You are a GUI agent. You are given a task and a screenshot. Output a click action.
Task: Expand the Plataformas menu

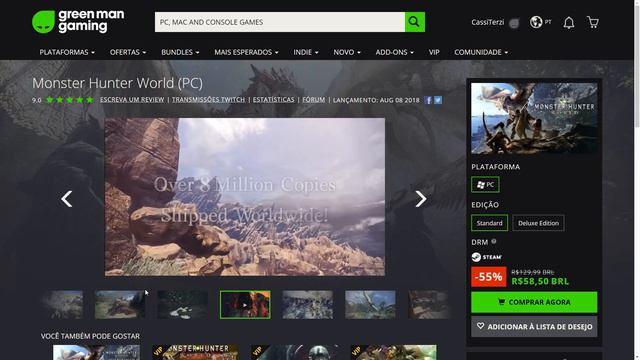[67, 52]
